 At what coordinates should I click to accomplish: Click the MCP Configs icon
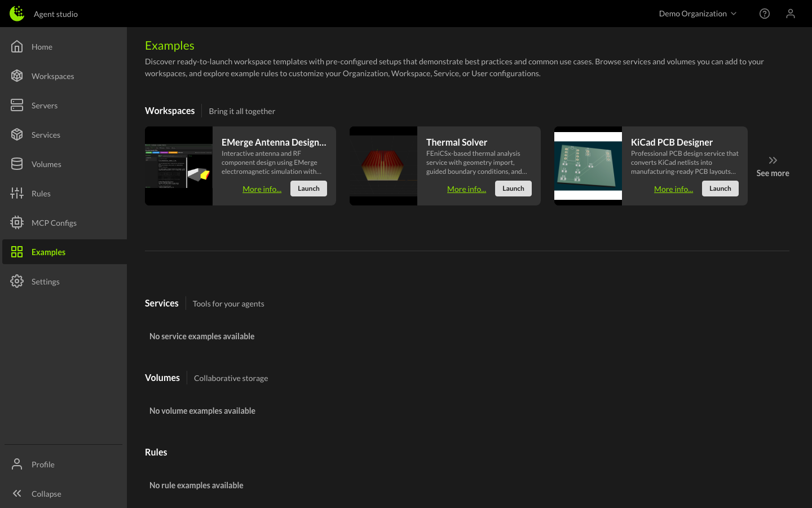pyautogui.click(x=17, y=223)
